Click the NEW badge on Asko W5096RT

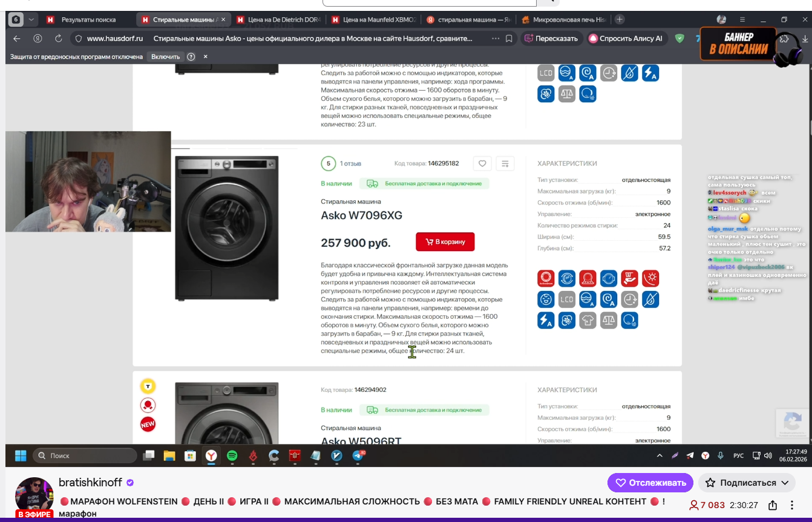click(x=148, y=425)
